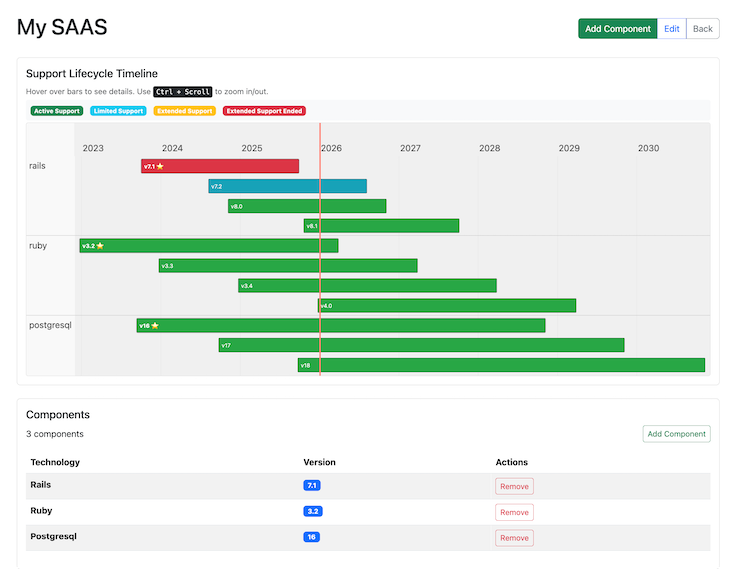Click the Support Lifecycle Timeline heading
This screenshot has width=742, height=569.
92,73
